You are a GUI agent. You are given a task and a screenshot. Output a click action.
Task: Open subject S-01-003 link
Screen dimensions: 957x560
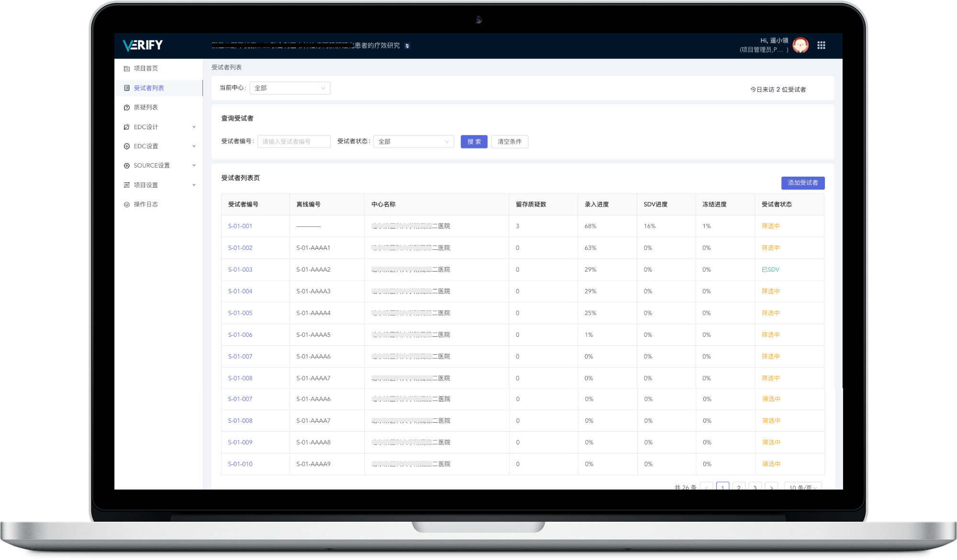[240, 269]
